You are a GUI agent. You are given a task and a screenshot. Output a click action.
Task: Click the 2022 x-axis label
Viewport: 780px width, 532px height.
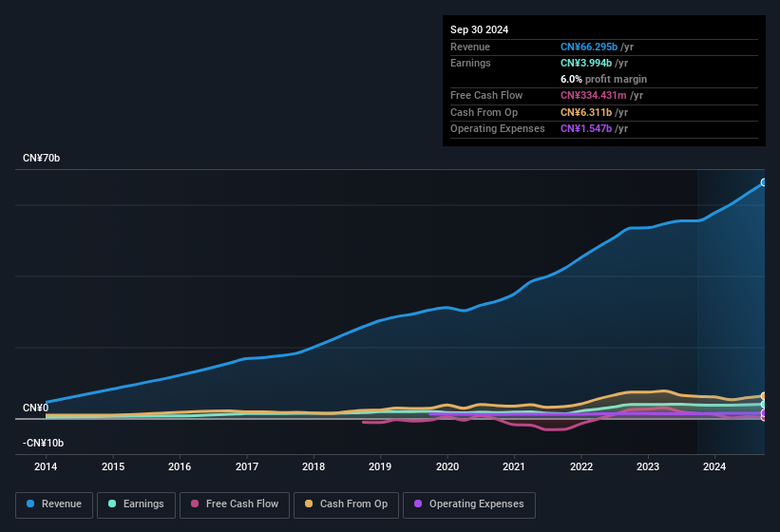click(581, 466)
